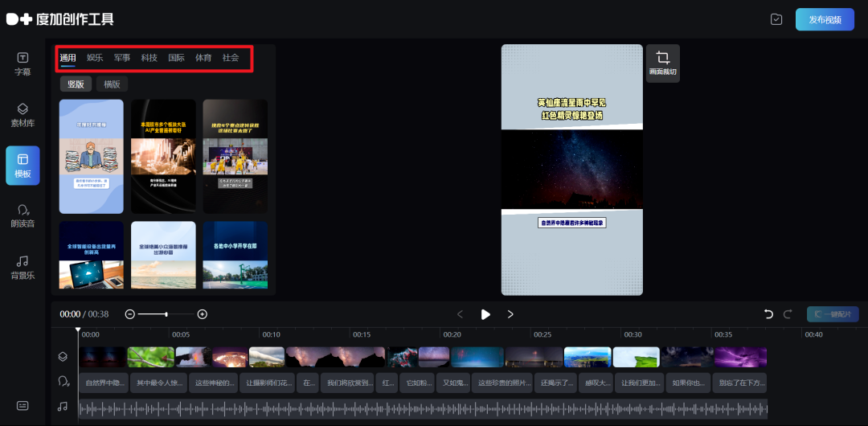Select subtitle segment 我们将欣赏到...
The image size is (868, 426).
(x=347, y=383)
